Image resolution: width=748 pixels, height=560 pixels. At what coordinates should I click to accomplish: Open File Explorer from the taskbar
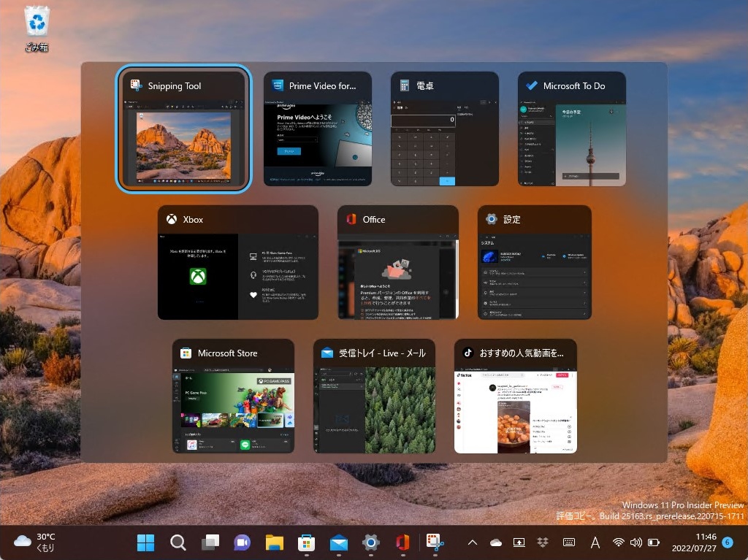pos(275,542)
